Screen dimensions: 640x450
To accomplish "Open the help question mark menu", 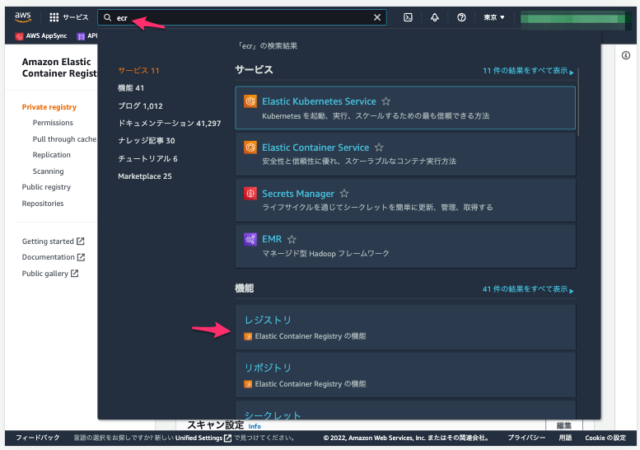I will pyautogui.click(x=461, y=17).
